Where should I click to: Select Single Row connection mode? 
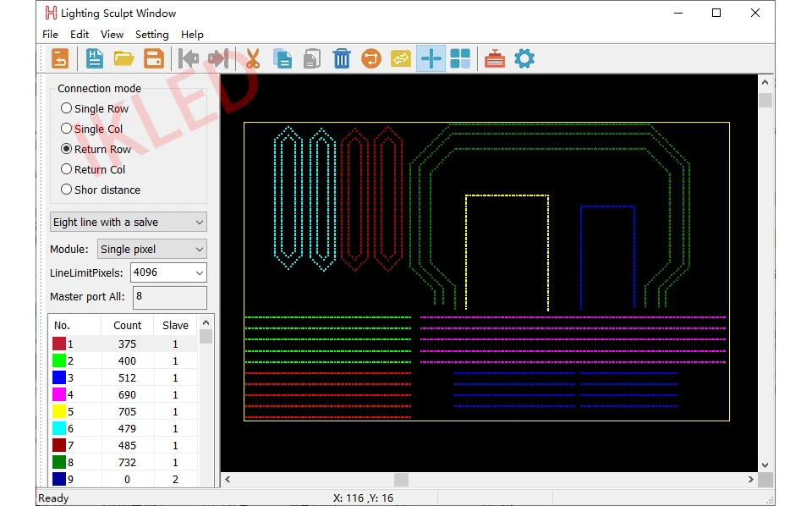(x=94, y=108)
